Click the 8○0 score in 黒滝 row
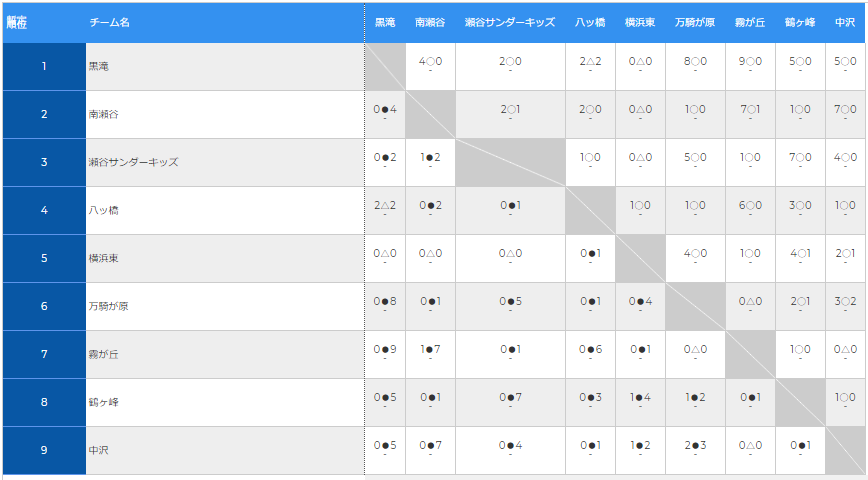The width and height of the screenshot is (868, 480). click(x=695, y=61)
